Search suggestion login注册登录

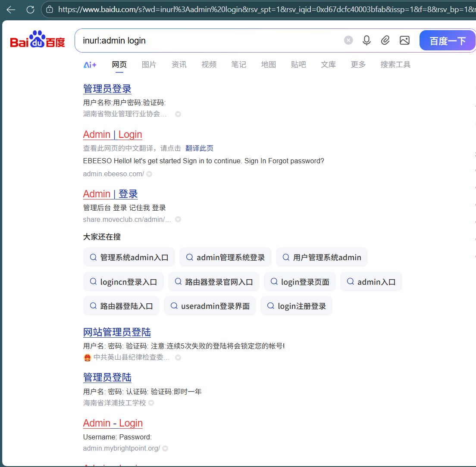pyautogui.click(x=296, y=306)
